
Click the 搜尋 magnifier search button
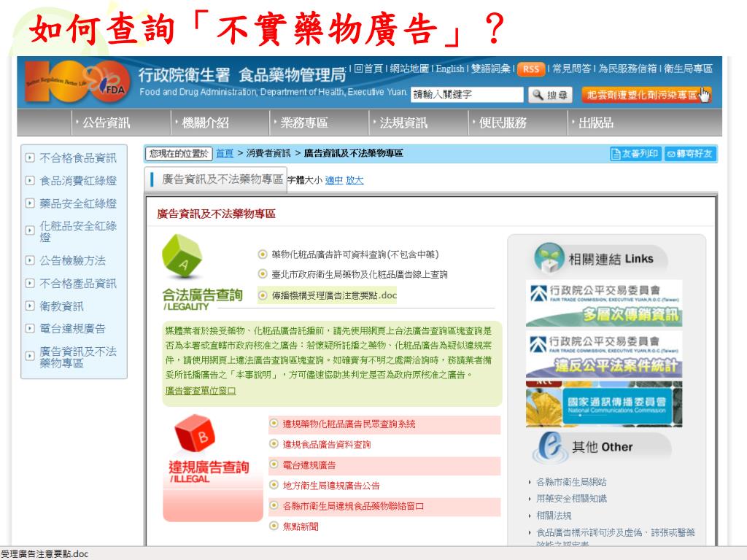point(550,95)
